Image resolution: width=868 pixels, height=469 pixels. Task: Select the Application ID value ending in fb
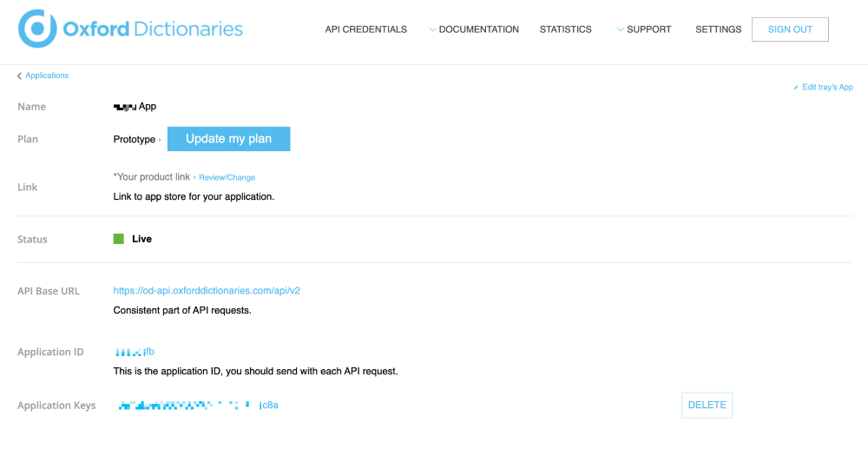135,352
